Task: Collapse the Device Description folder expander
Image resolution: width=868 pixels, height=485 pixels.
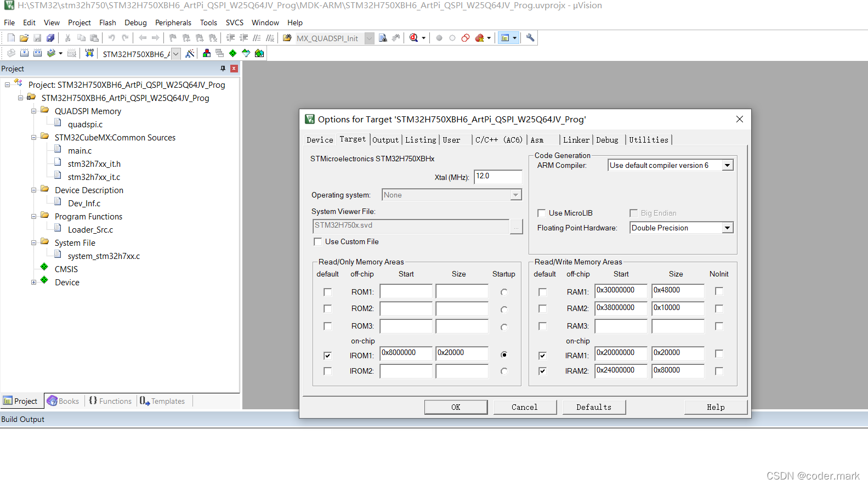Action: click(x=33, y=190)
